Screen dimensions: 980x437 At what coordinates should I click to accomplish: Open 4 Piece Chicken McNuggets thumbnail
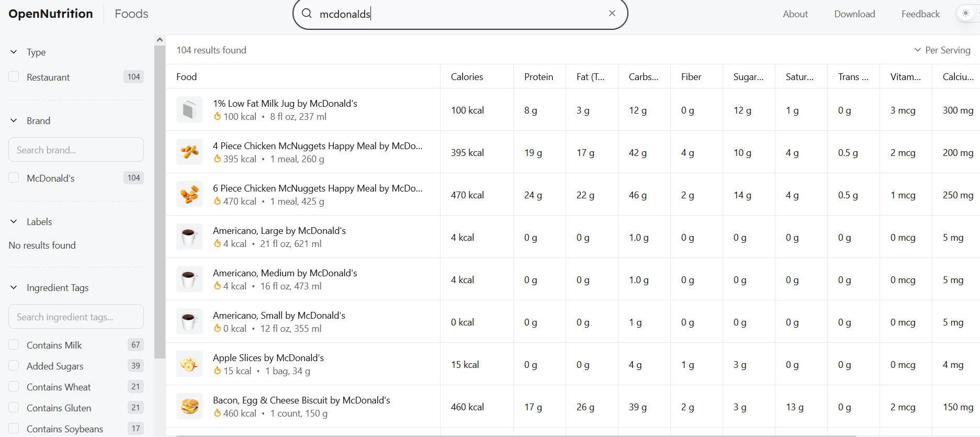click(189, 152)
